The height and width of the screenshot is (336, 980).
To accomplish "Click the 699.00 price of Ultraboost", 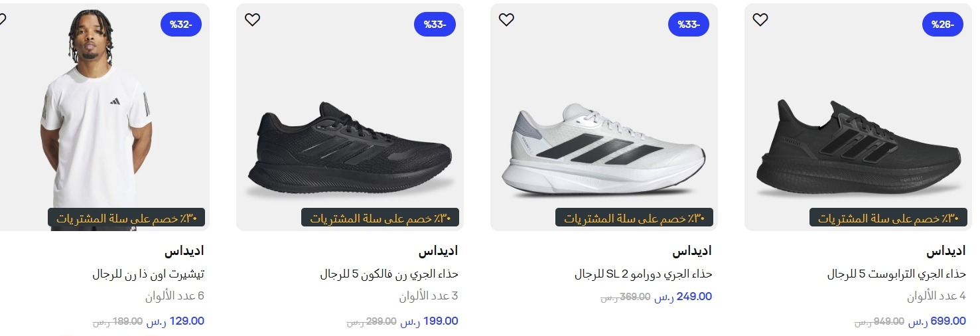I will pos(947,321).
